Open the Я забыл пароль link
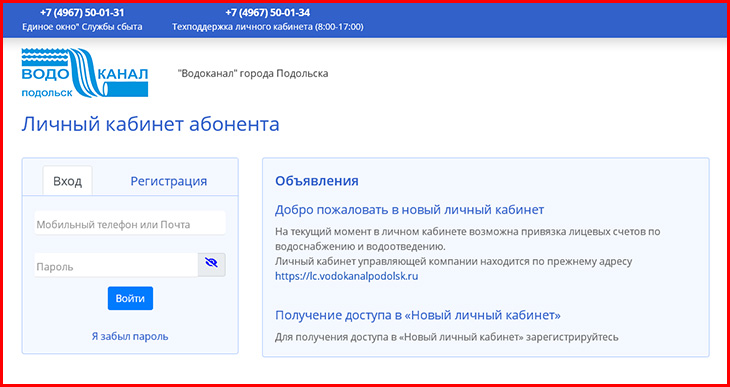Image resolution: width=730 pixels, height=387 pixels. point(130,336)
